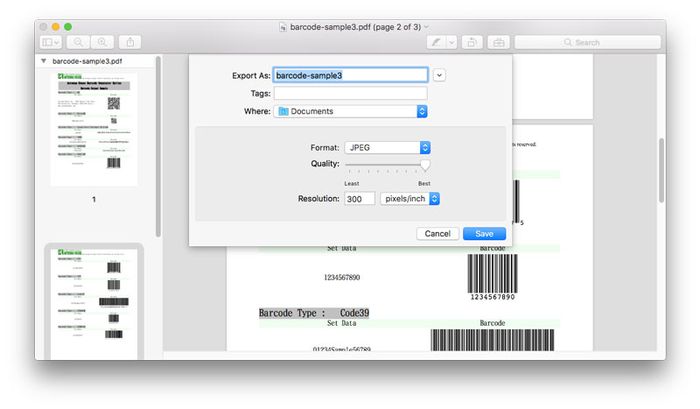
Task: Click the Share icon in toolbar
Action: (131, 42)
